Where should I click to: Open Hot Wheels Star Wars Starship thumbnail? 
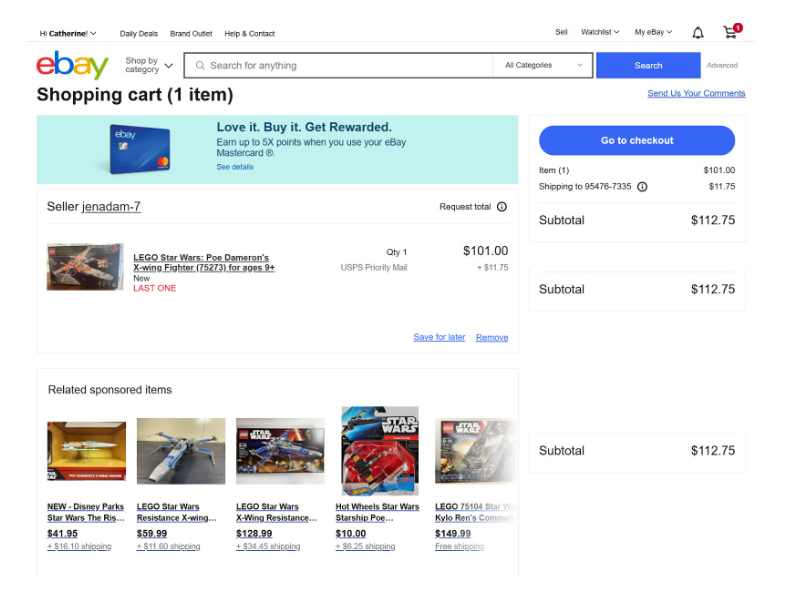pos(380,451)
